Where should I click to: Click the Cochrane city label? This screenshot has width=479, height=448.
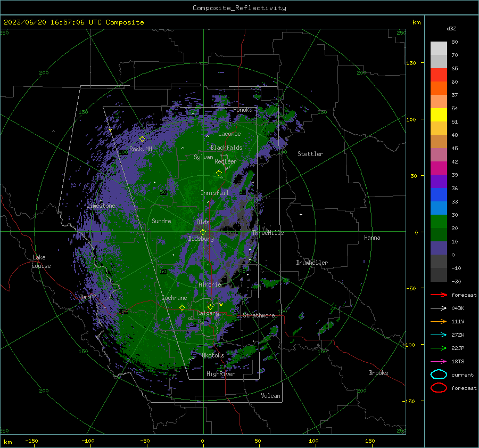click(174, 298)
